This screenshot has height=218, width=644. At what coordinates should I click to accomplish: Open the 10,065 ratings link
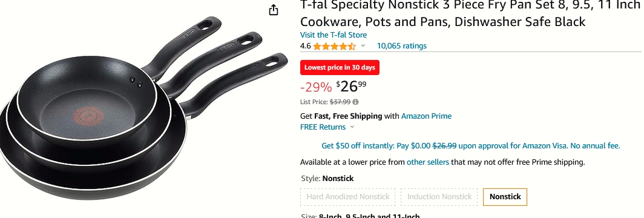pos(402,45)
